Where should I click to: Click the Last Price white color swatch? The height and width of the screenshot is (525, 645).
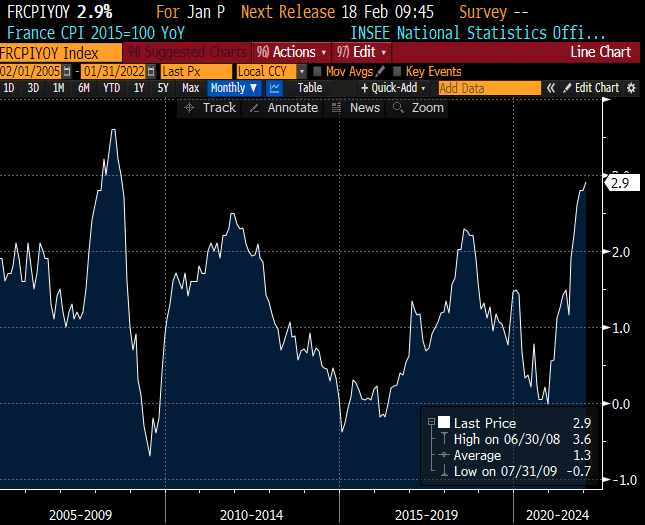[x=443, y=423]
